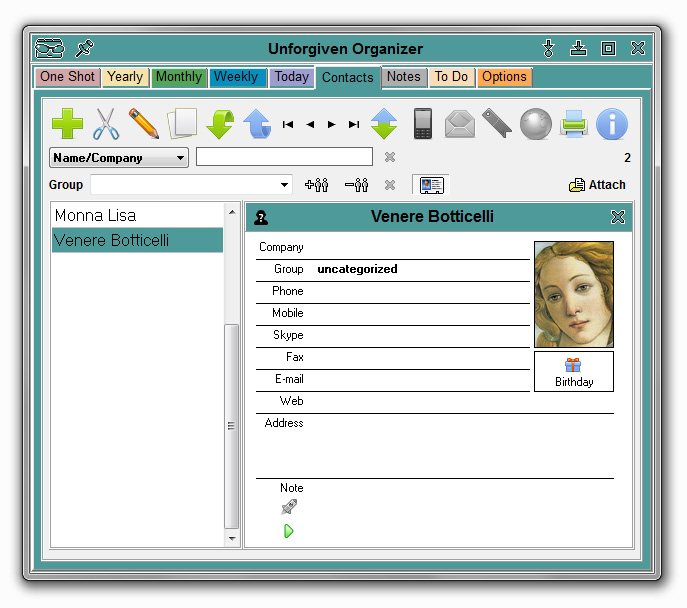Click the person icon in contact header
687x608 pixels.
(261, 217)
